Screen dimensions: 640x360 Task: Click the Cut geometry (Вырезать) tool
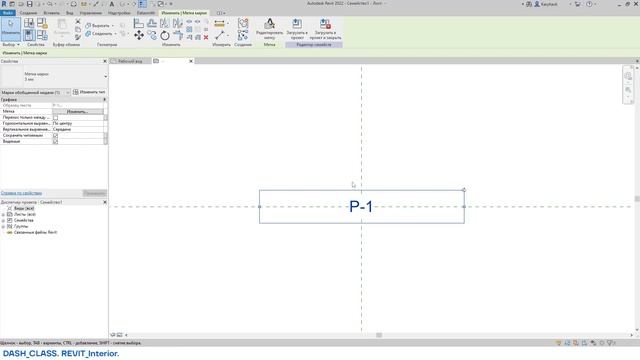pyautogui.click(x=98, y=25)
